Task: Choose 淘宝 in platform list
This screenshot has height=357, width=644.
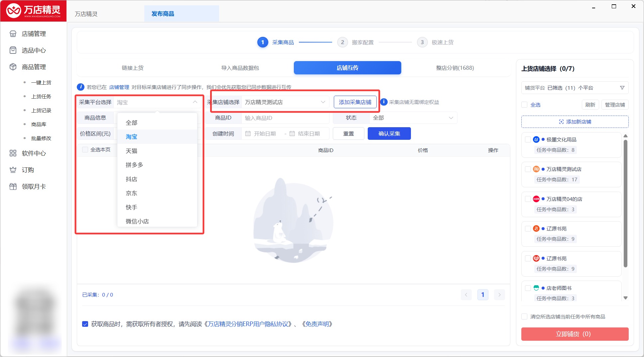Action: [x=157, y=136]
